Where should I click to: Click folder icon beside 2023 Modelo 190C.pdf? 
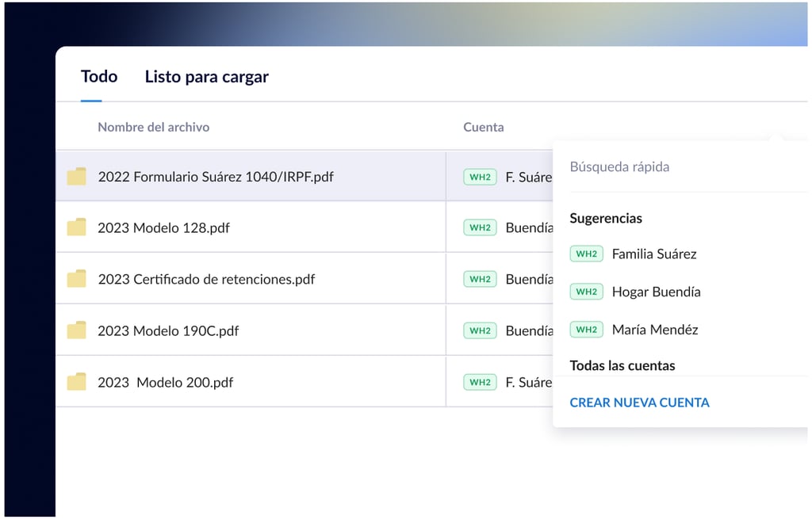(x=76, y=330)
